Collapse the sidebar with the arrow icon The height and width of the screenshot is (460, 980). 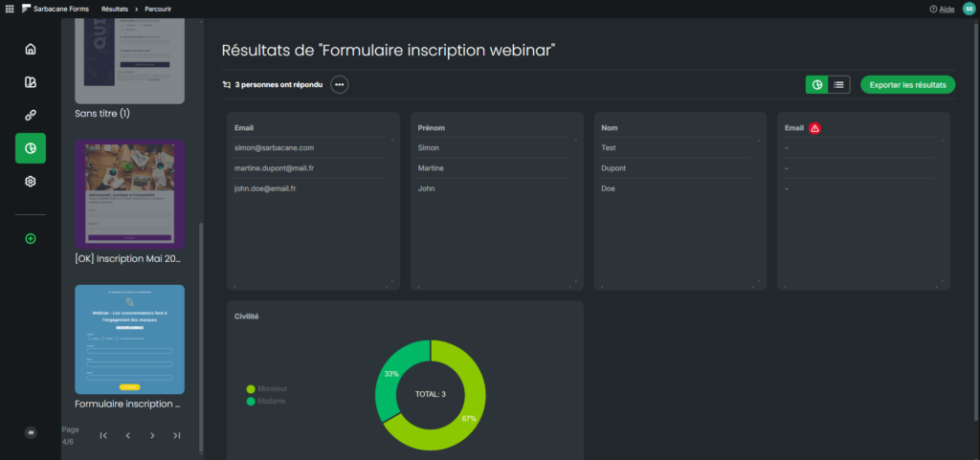[x=31, y=432]
